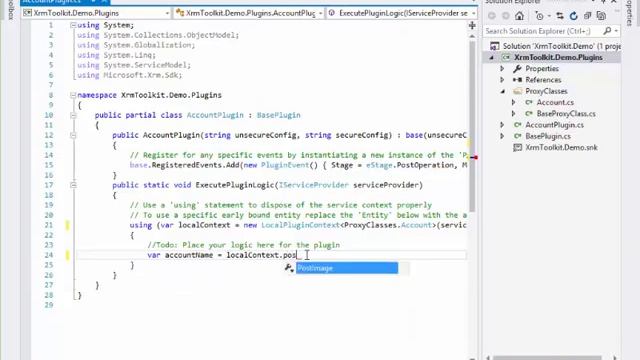Click the C# icon beside BaseProxyClass.cs
The width and height of the screenshot is (640, 360).
click(x=529, y=113)
